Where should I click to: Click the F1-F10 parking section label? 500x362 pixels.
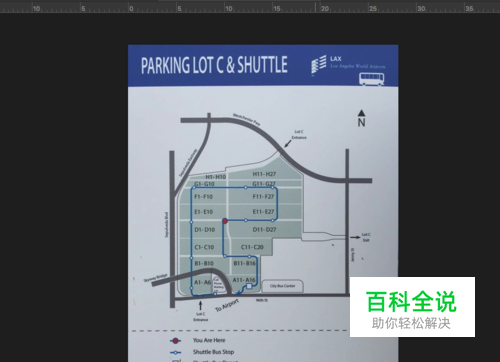(x=203, y=197)
